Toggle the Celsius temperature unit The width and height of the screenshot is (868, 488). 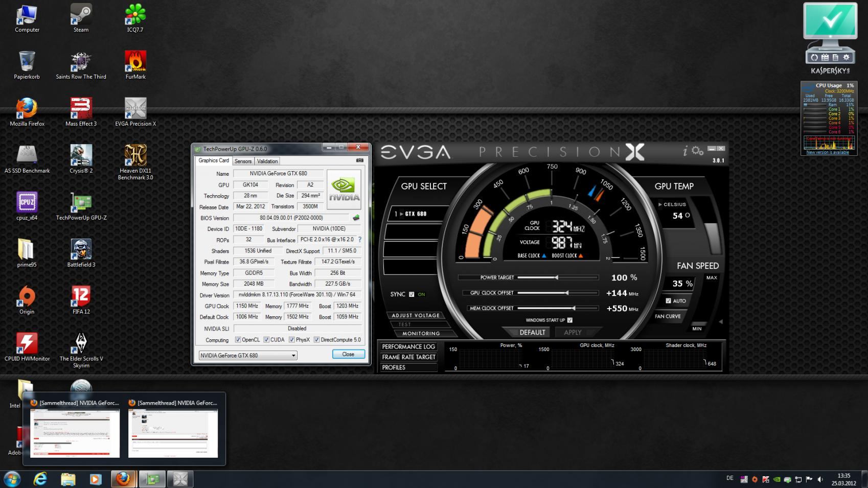(672, 204)
